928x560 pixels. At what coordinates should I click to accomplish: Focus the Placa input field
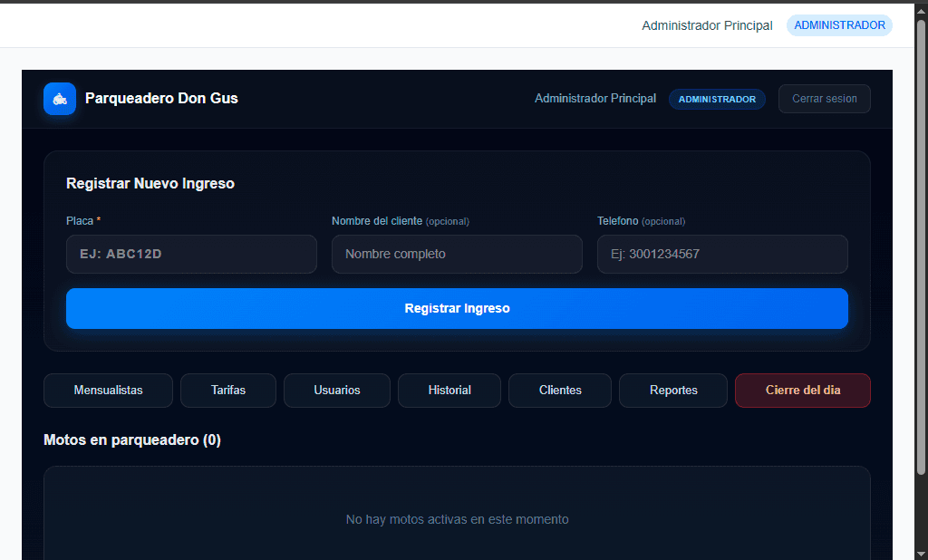point(191,254)
